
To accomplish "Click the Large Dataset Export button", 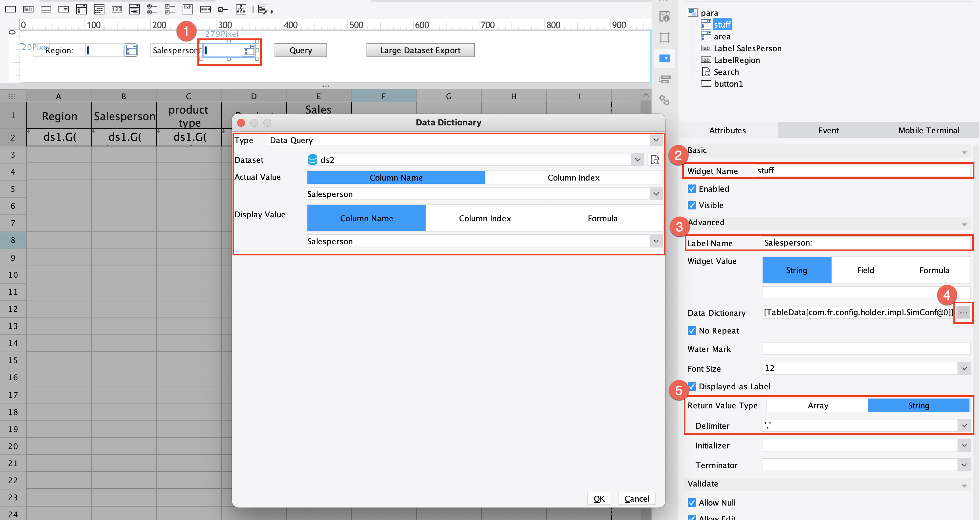I will [420, 50].
